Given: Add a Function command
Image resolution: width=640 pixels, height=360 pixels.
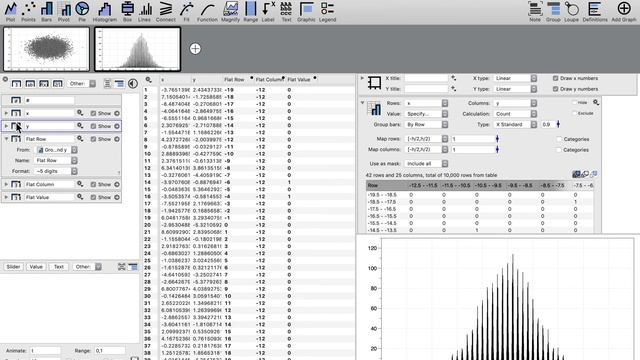Looking at the screenshot, I should (207, 11).
